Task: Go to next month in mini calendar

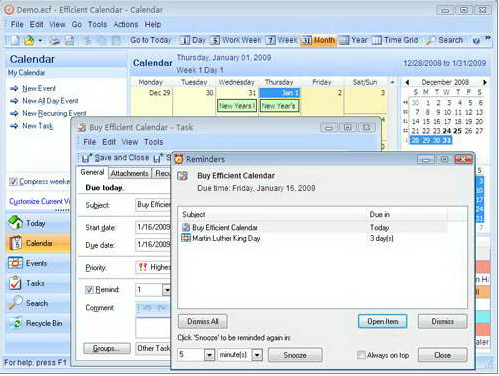Action: click(485, 82)
